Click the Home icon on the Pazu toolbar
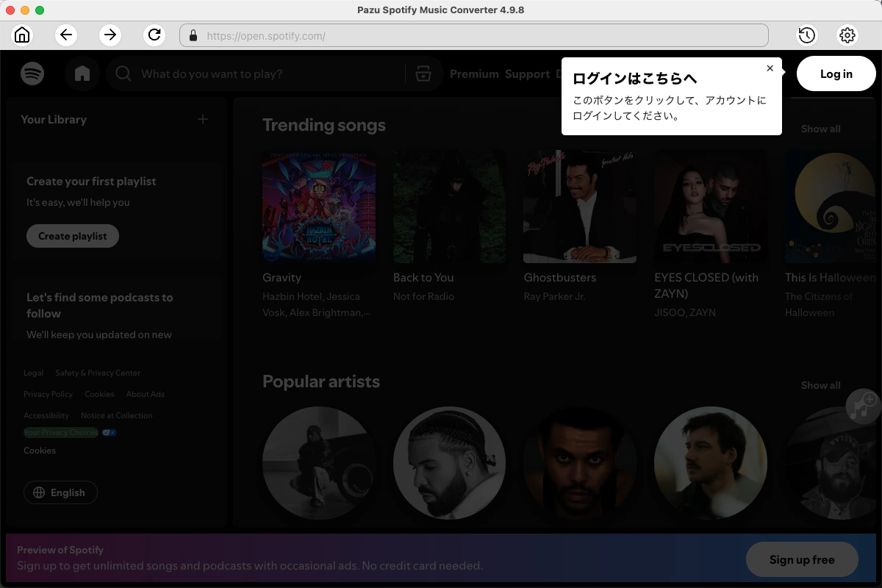 [22, 35]
